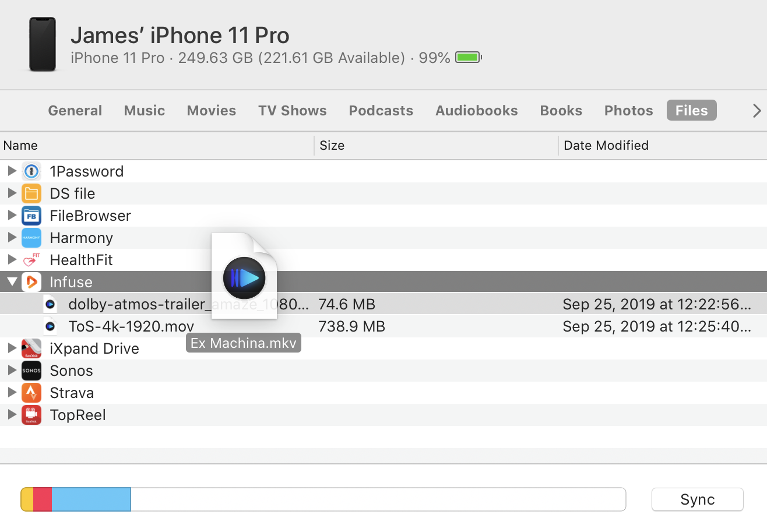767x532 pixels.
Task: Click the 738.9 MB size value
Action: pos(351,326)
